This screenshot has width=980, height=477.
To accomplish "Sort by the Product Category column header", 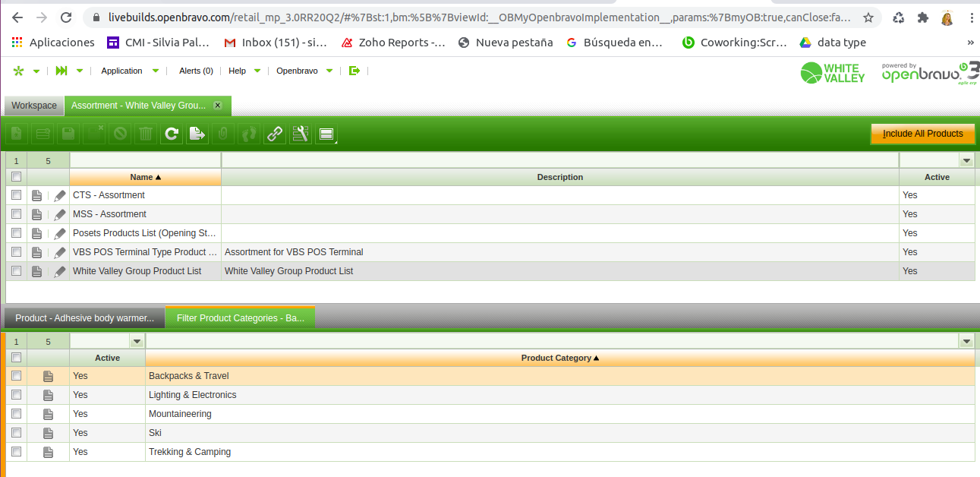I will coord(560,358).
